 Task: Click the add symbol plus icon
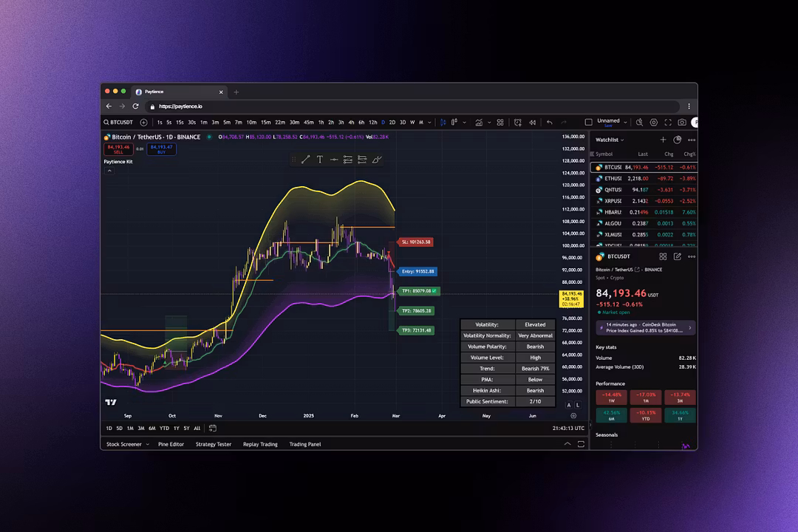143,123
